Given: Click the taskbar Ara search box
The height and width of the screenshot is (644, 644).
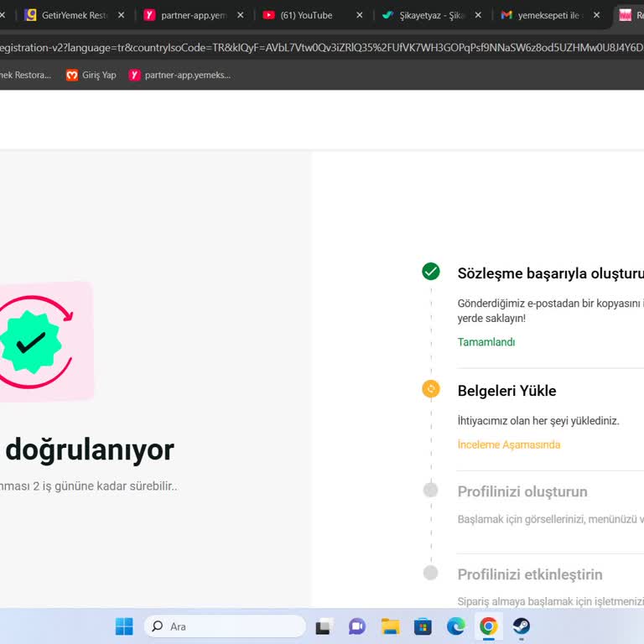Looking at the screenshot, I should click(225, 626).
